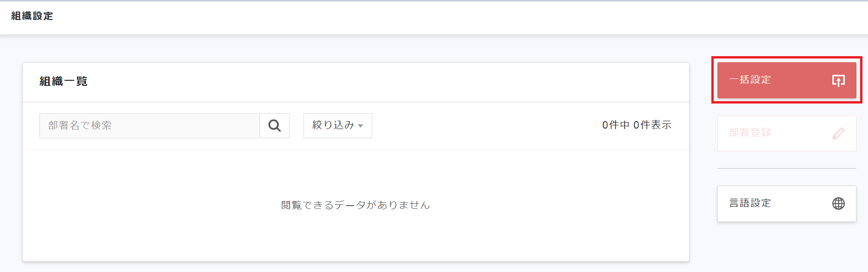Click the divider line above 言語設定

point(786,168)
